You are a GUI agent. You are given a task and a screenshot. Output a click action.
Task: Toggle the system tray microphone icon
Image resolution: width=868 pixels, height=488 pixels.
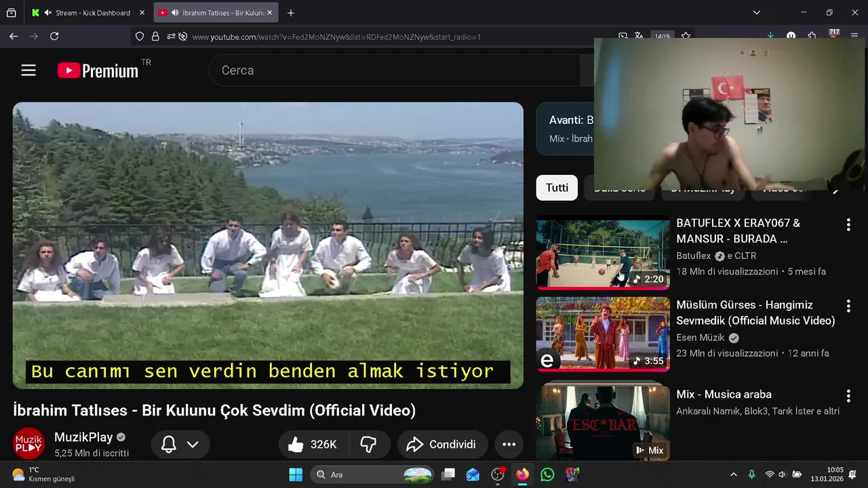pyautogui.click(x=751, y=474)
